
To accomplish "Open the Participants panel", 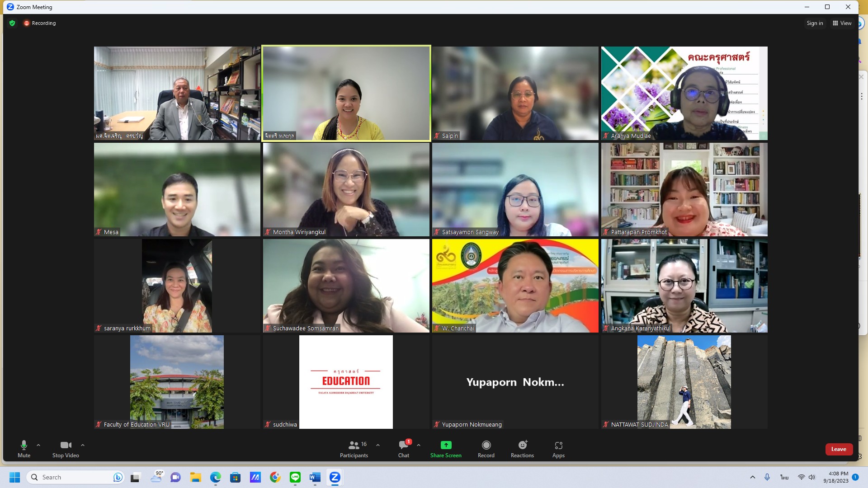I will (354, 449).
